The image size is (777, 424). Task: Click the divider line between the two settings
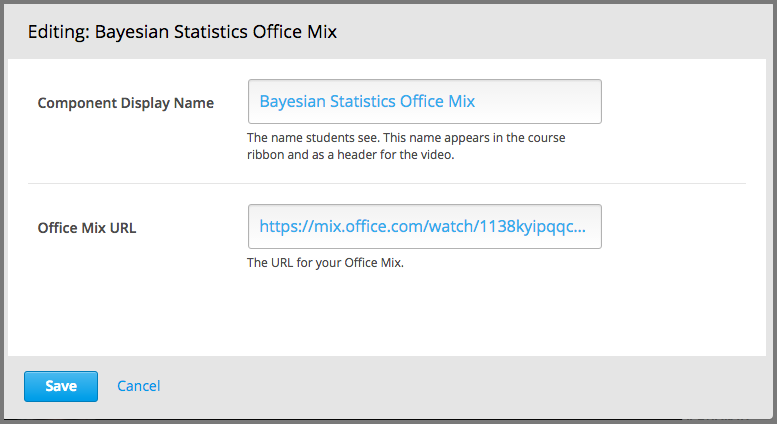tap(387, 184)
